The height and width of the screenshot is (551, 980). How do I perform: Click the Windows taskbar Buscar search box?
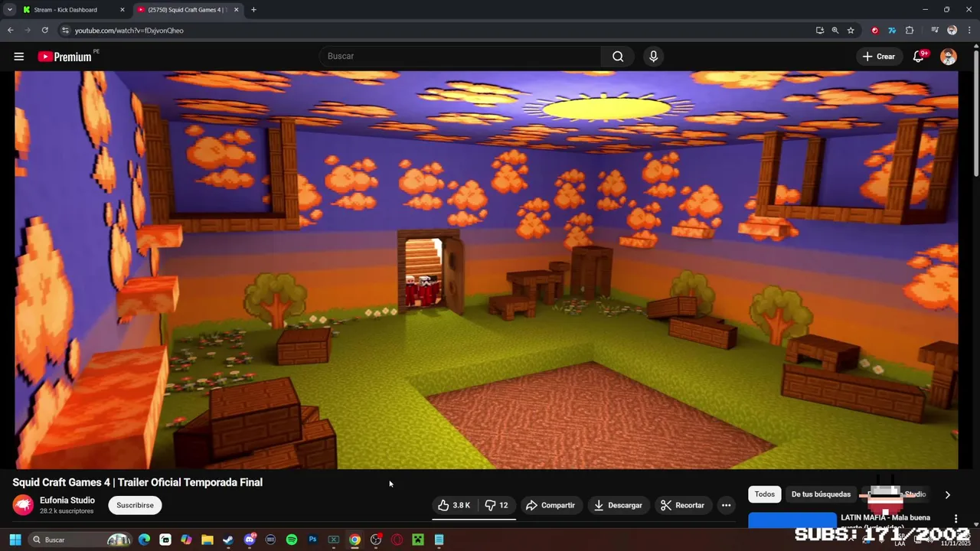click(80, 540)
